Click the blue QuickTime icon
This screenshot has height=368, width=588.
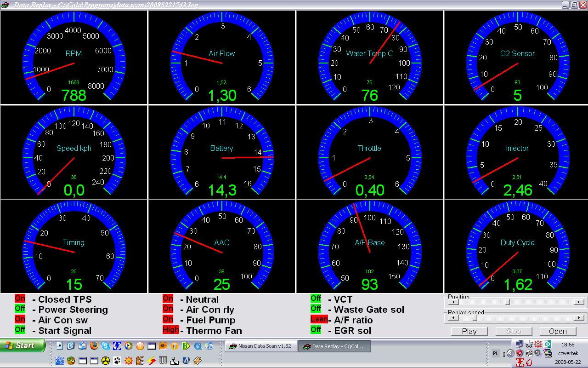[x=198, y=346]
